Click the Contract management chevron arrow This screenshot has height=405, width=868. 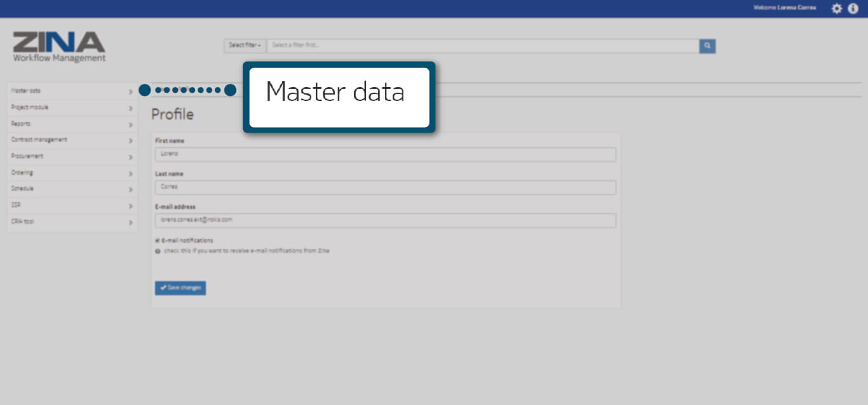pyautogui.click(x=130, y=140)
